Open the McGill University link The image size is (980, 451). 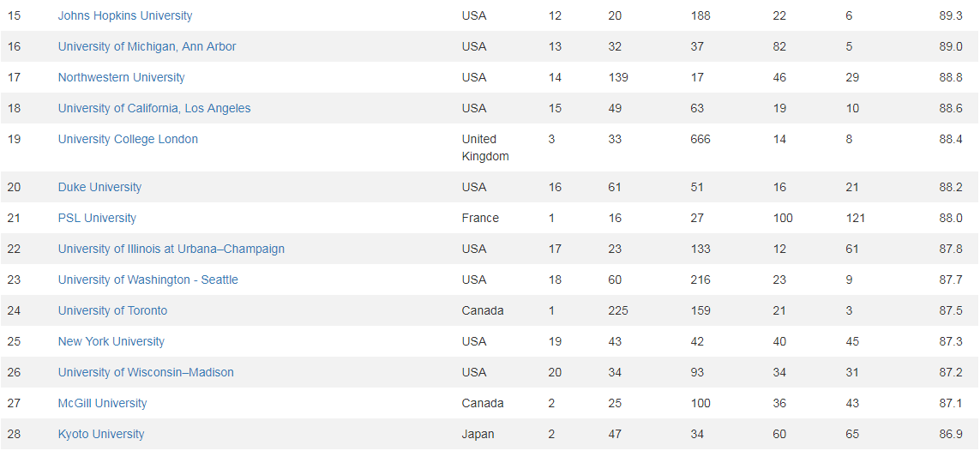point(103,404)
